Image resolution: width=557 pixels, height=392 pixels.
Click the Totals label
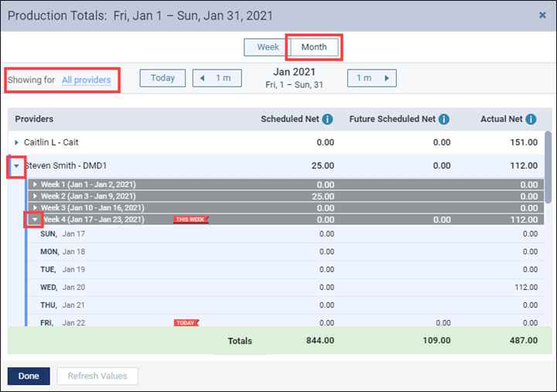240,341
